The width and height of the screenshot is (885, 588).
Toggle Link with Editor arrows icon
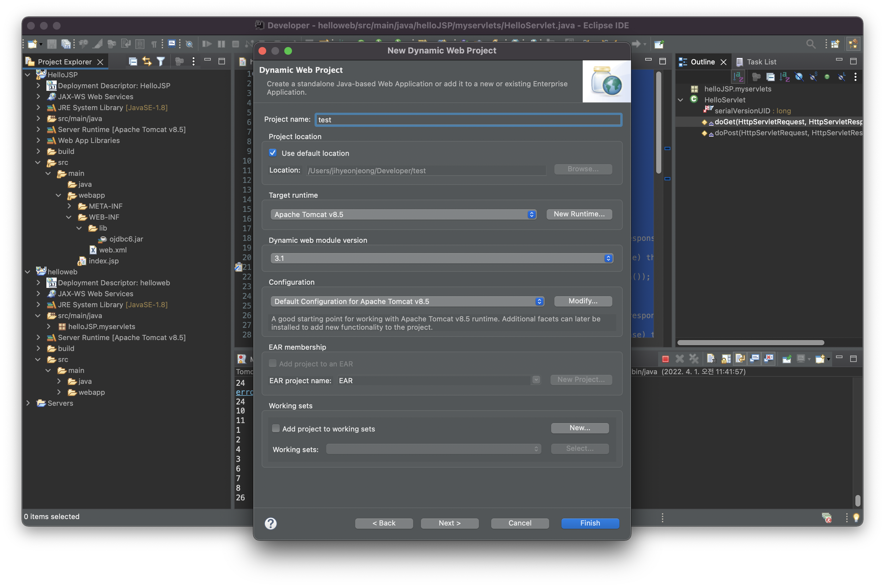point(147,62)
